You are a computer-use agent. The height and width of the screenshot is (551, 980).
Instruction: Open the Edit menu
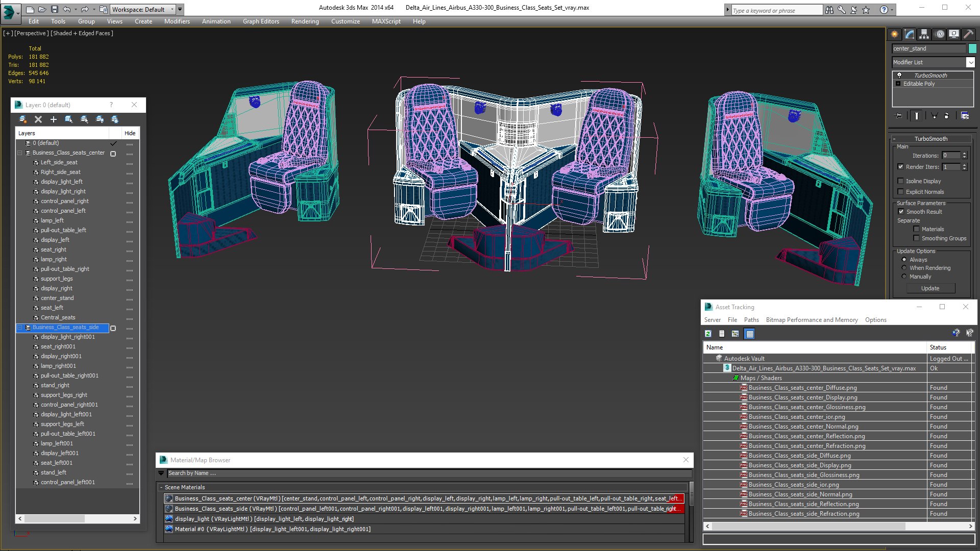34,21
